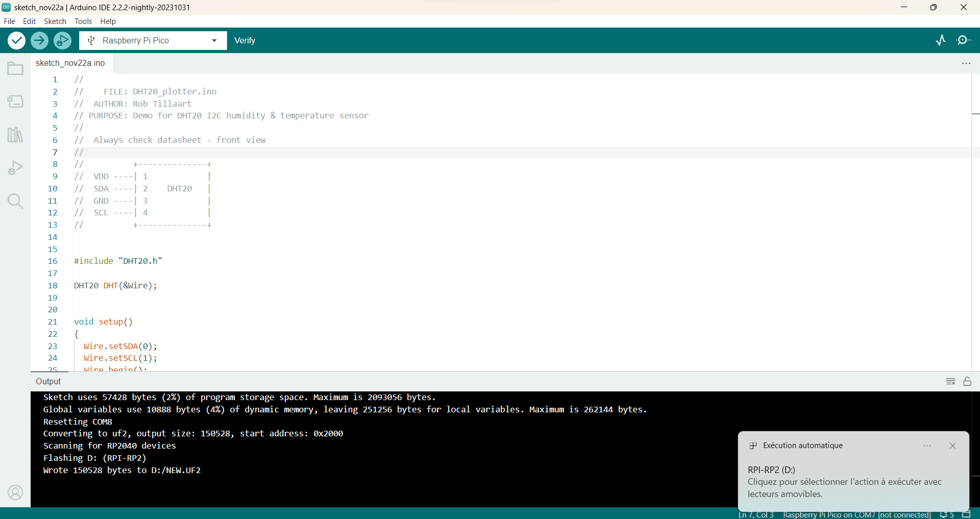Open the Library Manager sidebar
Screen dimensions: 980x519
coord(15,135)
